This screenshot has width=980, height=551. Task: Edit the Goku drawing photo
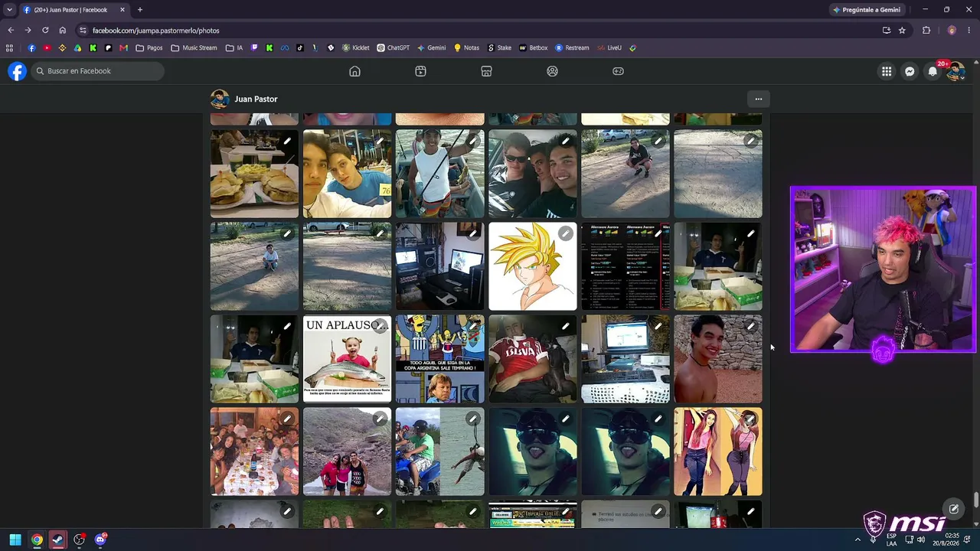[565, 233]
